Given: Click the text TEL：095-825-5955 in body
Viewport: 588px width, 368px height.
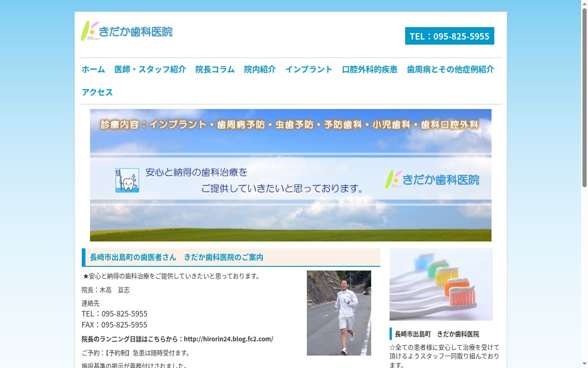Looking at the screenshot, I should pos(114,314).
